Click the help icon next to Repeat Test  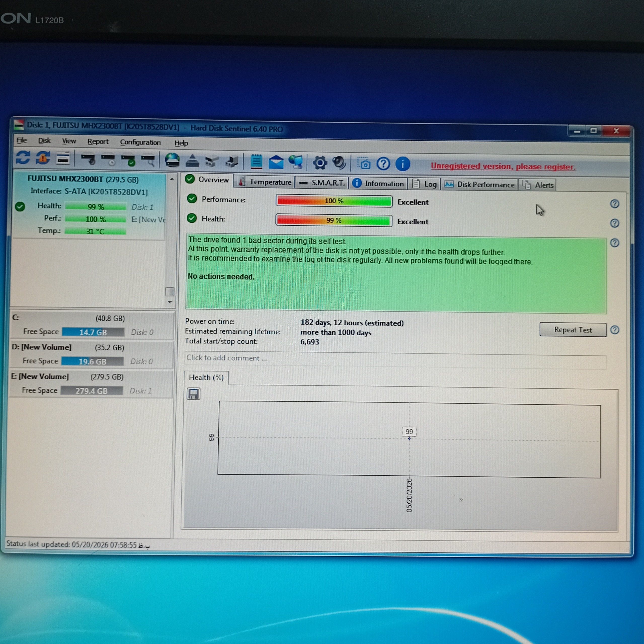pos(615,330)
